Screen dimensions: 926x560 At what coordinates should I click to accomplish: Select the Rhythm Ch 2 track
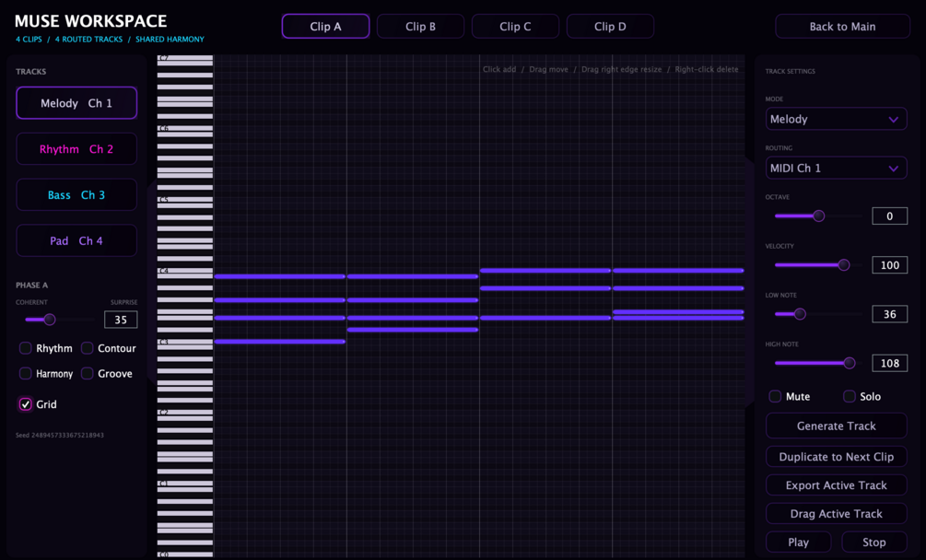pos(76,149)
